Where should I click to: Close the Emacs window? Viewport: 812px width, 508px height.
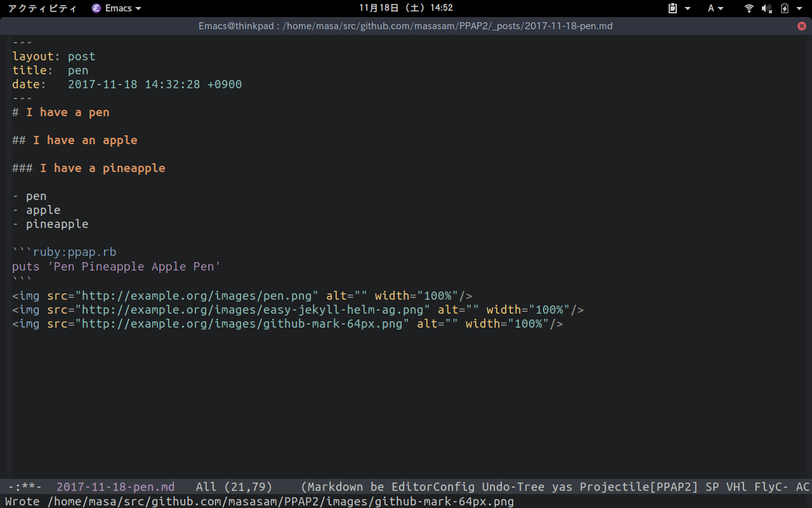(802, 26)
